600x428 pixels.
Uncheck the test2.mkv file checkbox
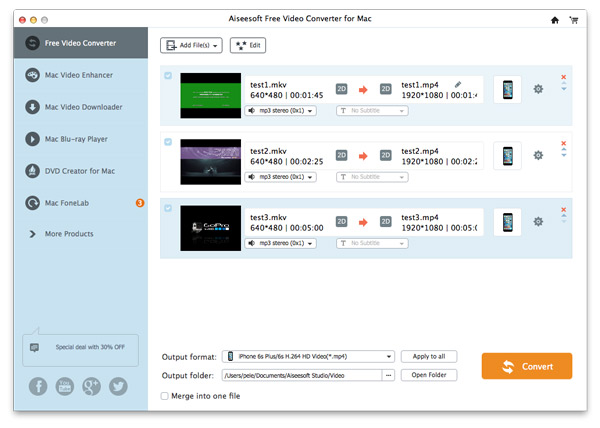click(167, 142)
